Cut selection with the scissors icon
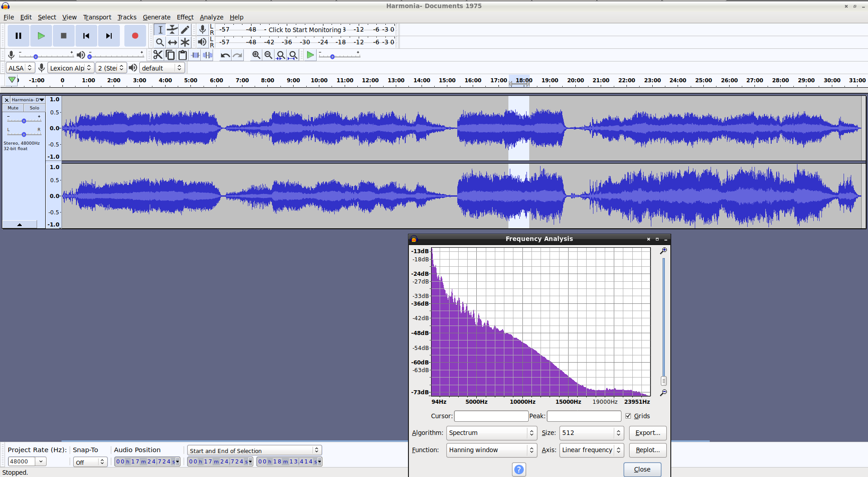This screenshot has width=868, height=477. [158, 55]
